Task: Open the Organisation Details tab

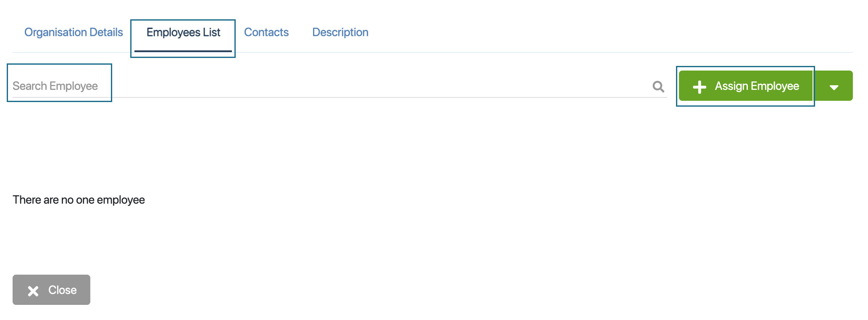Action: [74, 32]
